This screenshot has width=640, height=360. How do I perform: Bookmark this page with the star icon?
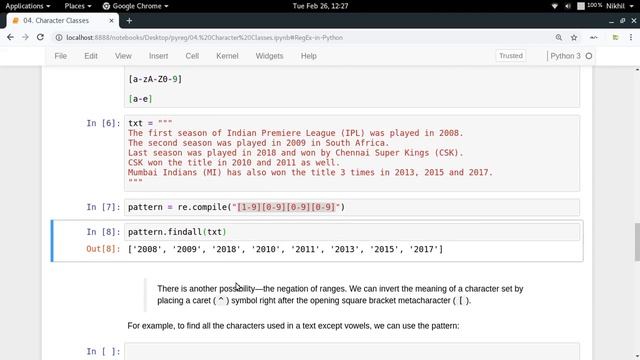tap(574, 38)
